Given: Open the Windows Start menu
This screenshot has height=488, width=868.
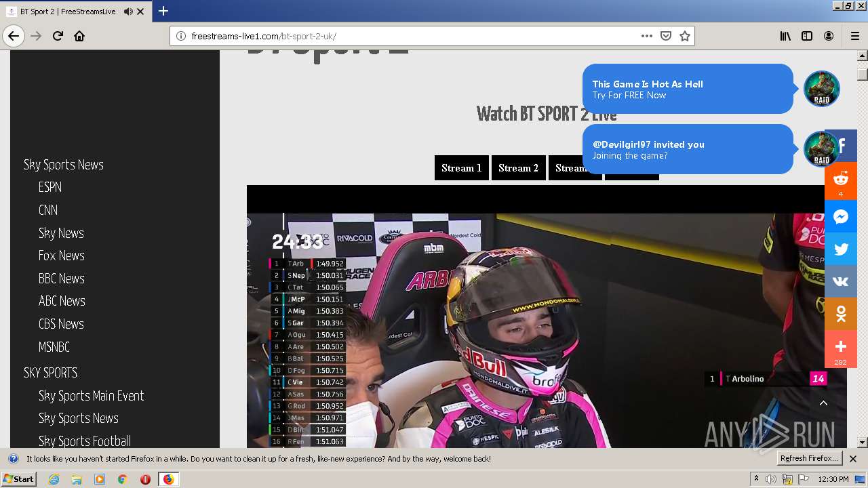Looking at the screenshot, I should (18, 479).
